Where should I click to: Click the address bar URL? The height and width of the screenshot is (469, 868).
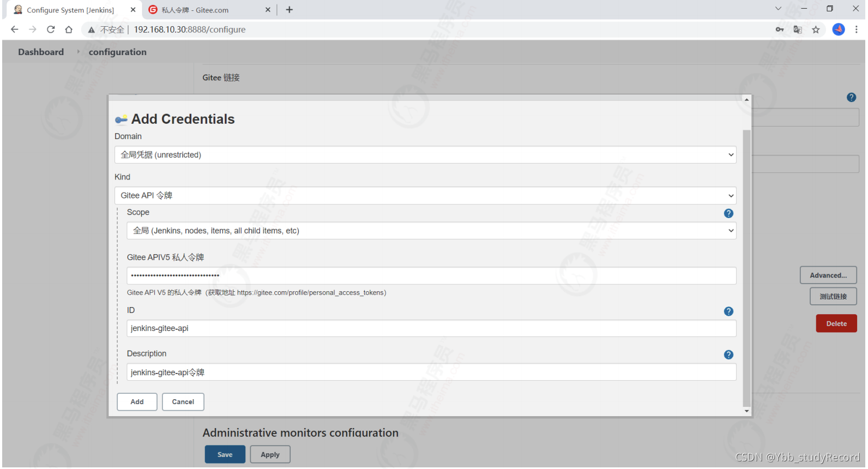point(190,29)
